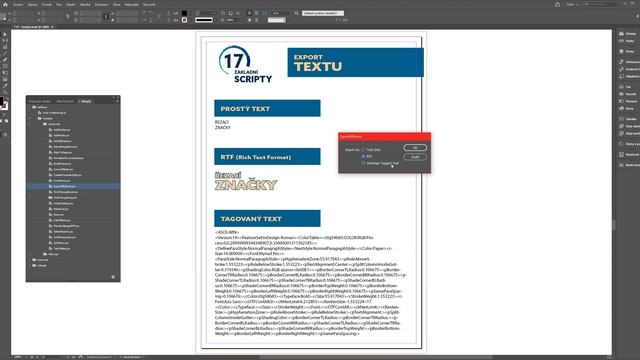This screenshot has width=640, height=360.
Task: Click the search field in top bar
Action: point(600,4)
